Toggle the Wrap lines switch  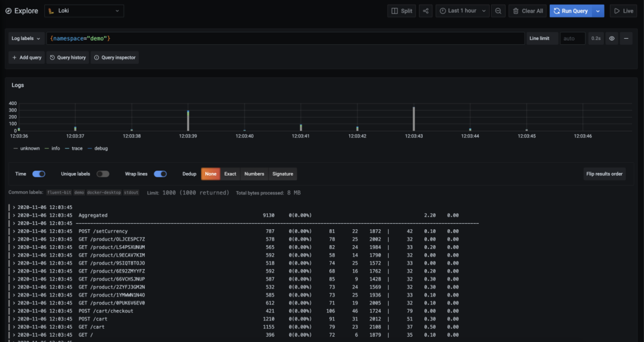tap(160, 174)
